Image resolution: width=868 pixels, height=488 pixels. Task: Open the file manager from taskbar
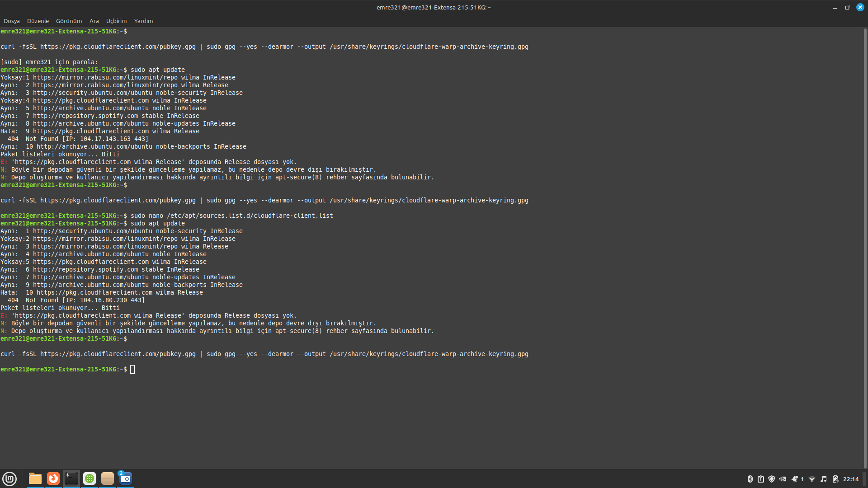35,479
